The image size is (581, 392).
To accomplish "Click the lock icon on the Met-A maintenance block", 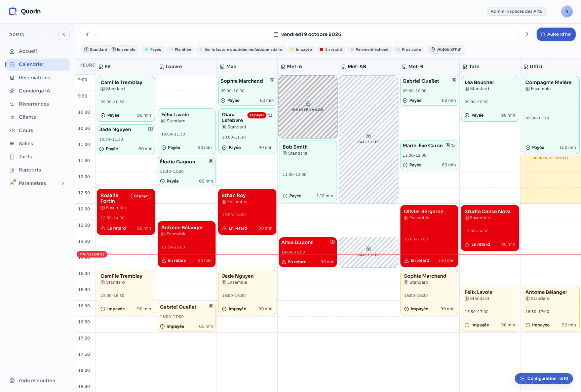I will tap(308, 104).
